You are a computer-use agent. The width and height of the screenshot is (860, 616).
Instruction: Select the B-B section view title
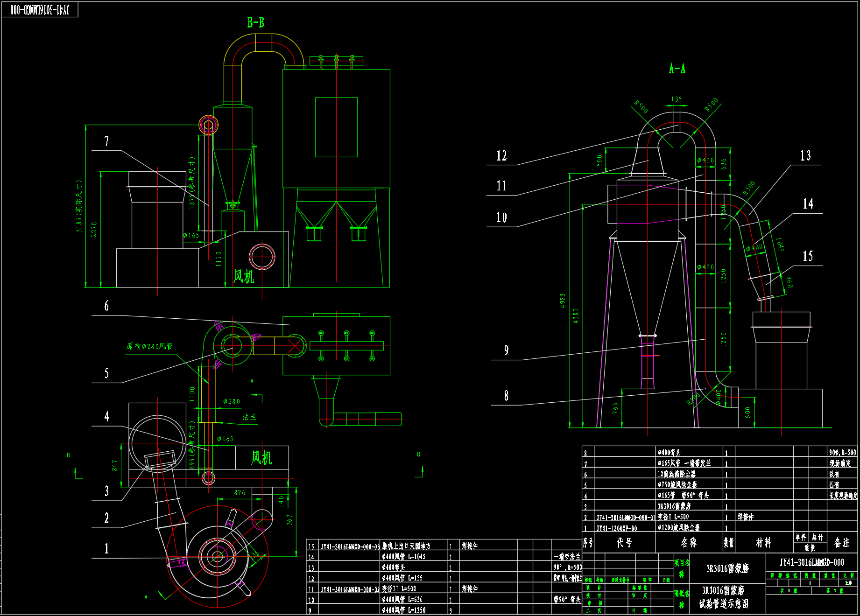pyautogui.click(x=255, y=21)
